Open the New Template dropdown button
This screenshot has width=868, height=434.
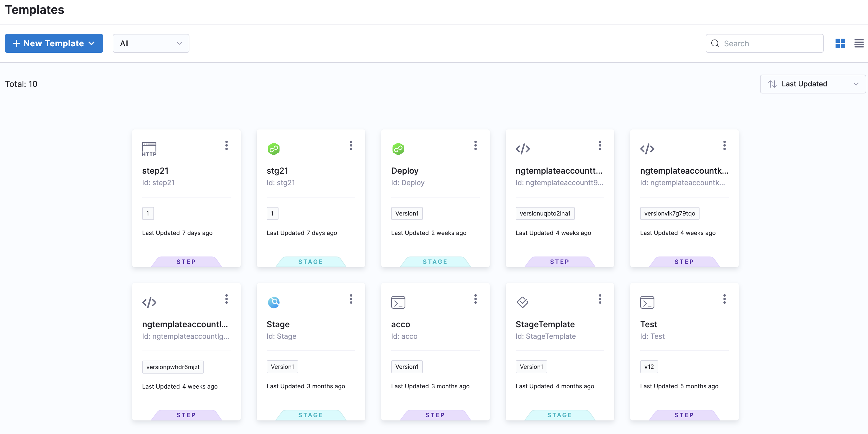point(54,43)
